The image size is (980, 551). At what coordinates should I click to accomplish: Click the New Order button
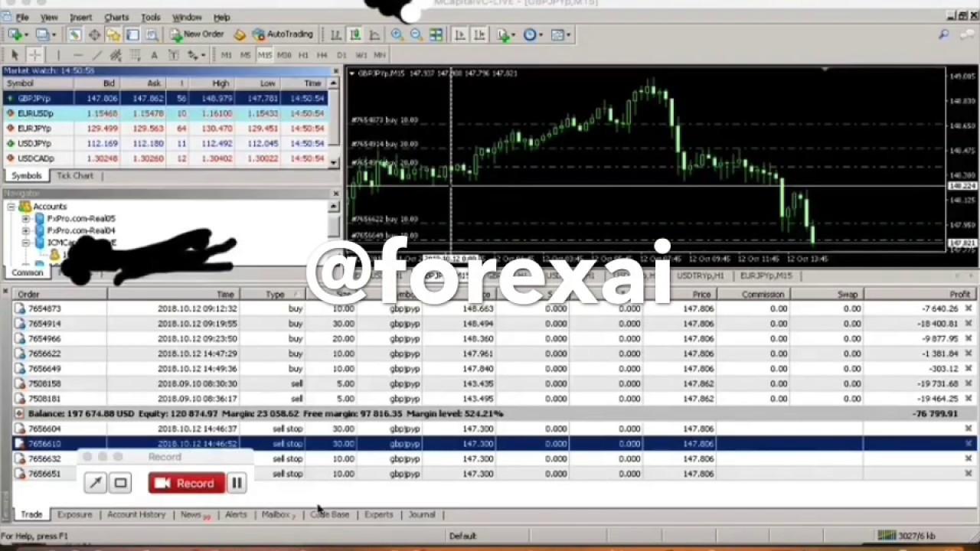pyautogui.click(x=197, y=34)
